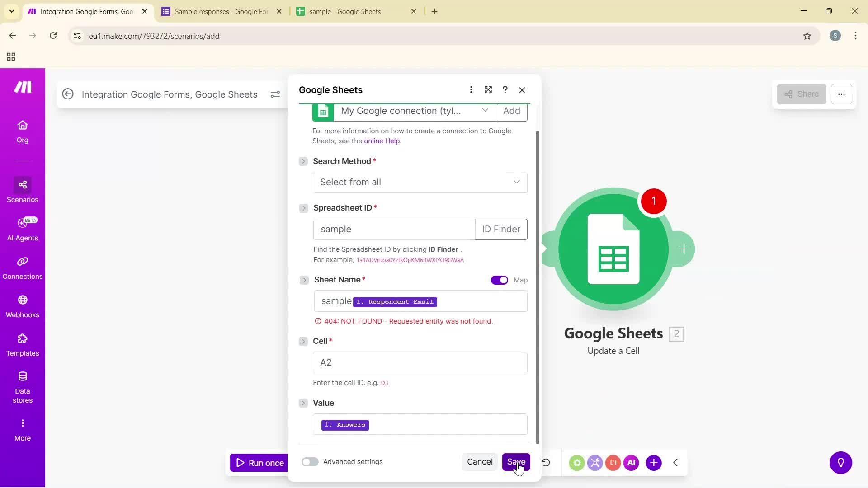The image size is (868, 488).
Task: Open the online Help link
Action: click(381, 141)
